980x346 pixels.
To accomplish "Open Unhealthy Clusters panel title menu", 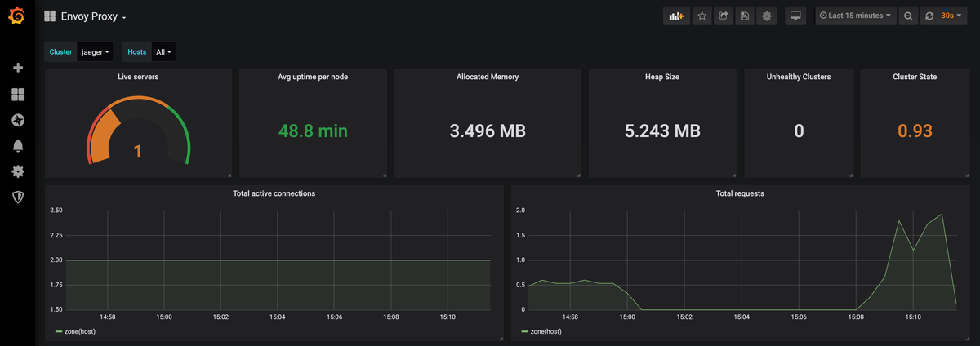I will tap(799, 77).
